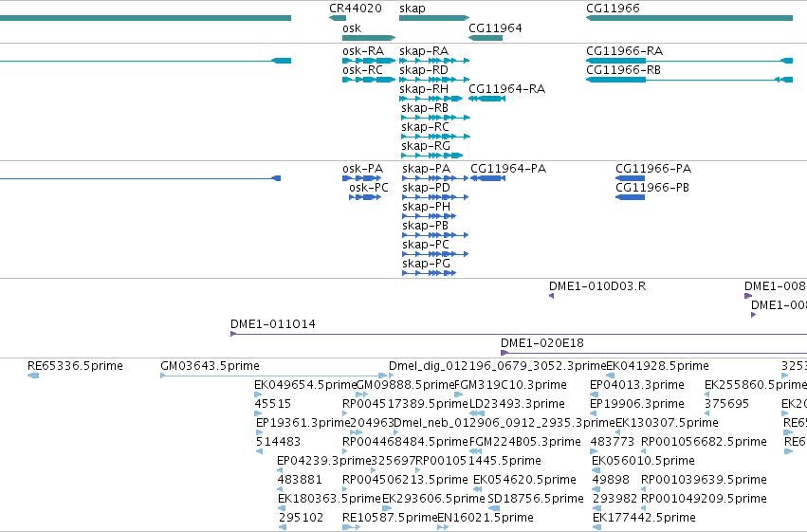Click the RE65336.5prime EST
Image resolution: width=807 pixels, height=532 pixels.
(33, 376)
